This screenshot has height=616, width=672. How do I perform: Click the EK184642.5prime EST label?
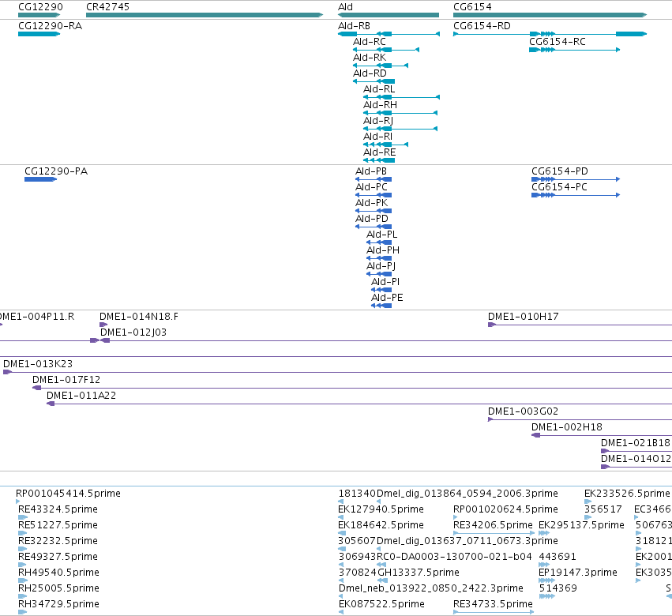pyautogui.click(x=381, y=525)
